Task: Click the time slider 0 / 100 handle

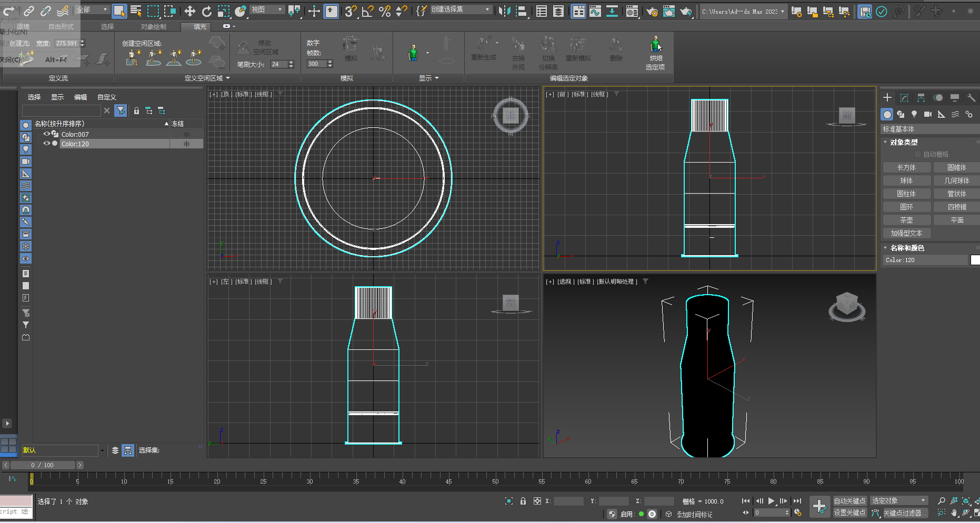Action: [43, 465]
